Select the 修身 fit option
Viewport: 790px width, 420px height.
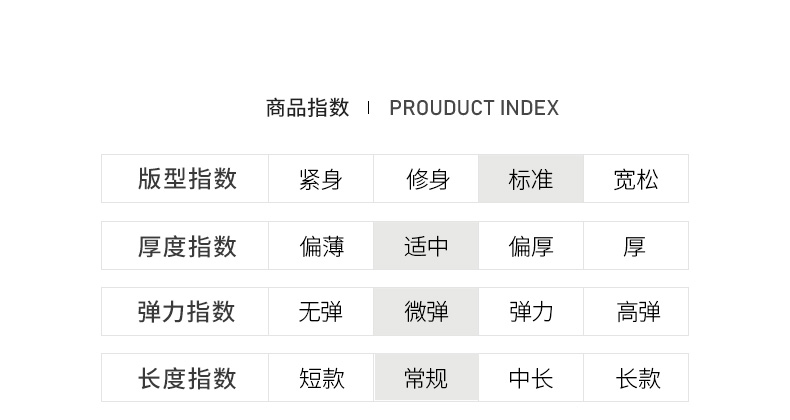[x=427, y=180]
